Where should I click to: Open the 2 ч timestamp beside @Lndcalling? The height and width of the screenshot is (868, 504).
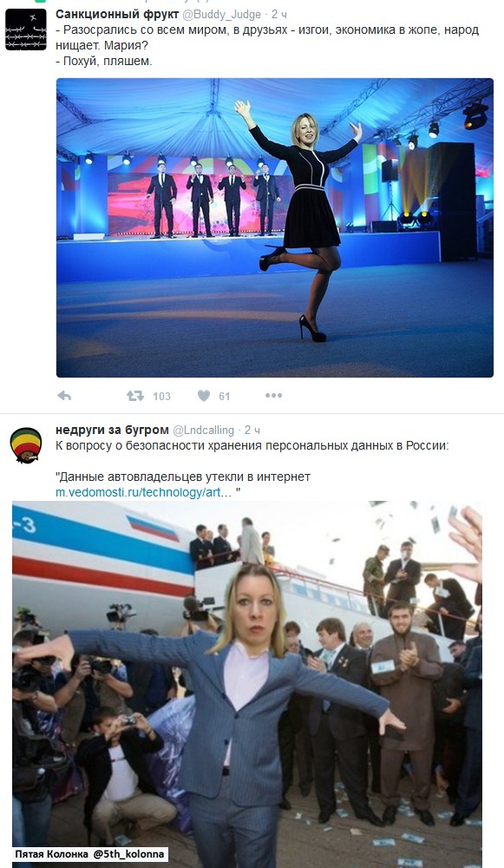point(252,431)
